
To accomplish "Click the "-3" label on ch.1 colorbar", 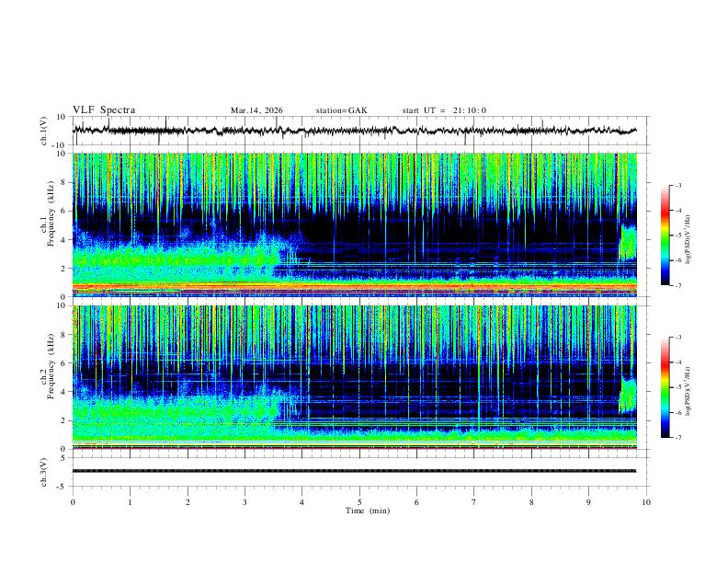I will pos(677,186).
